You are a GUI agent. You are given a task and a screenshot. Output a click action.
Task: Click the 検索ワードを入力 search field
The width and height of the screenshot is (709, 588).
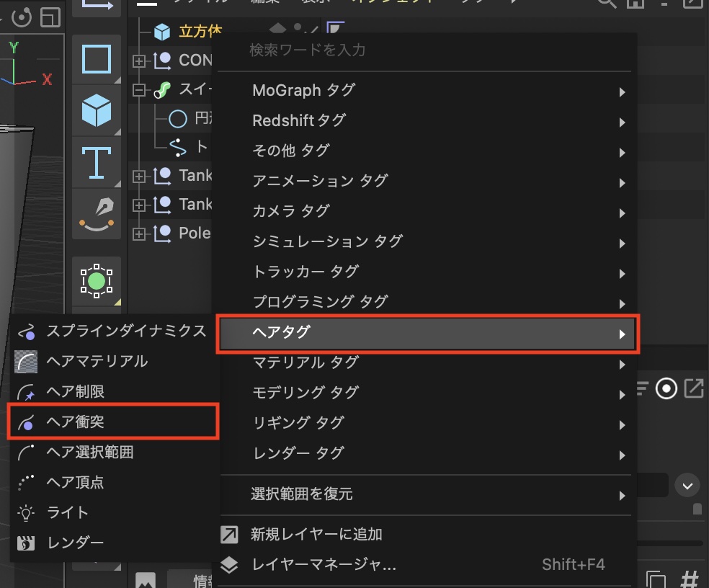click(x=425, y=50)
